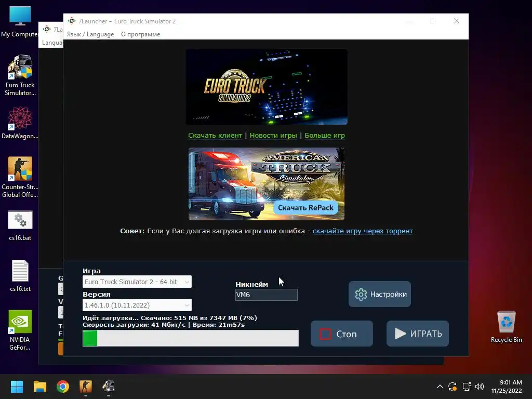Image resolution: width=532 pixels, height=399 pixels.
Task: Open the Windows Start menu
Action: (17, 387)
